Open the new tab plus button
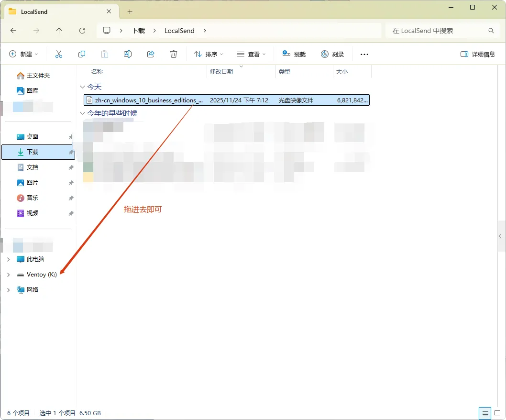Screen dimensions: 506x420 130,11
